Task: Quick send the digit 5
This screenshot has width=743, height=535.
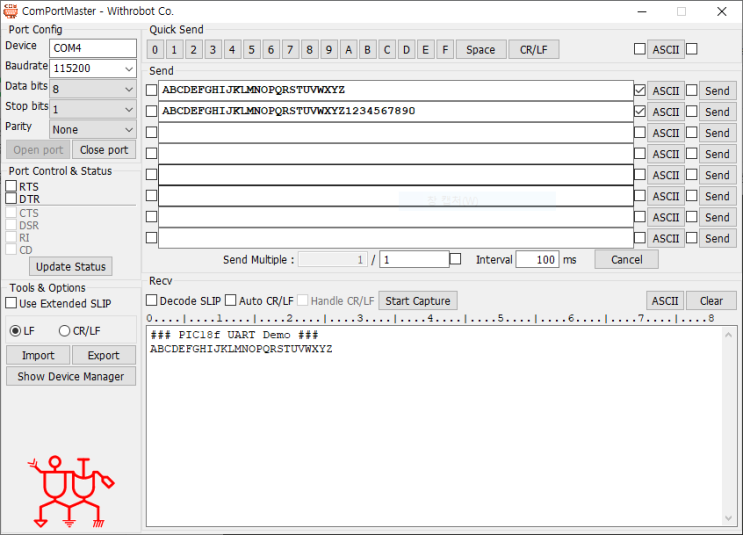Action: (252, 49)
